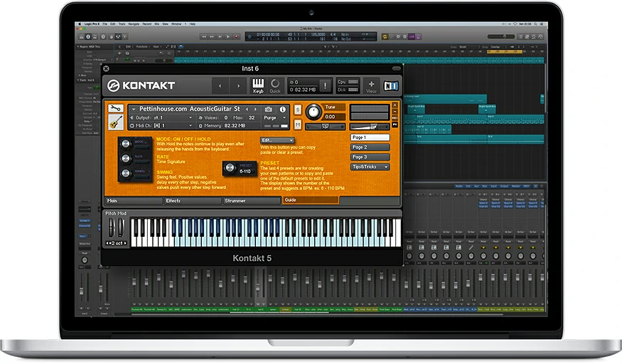Viewport: 622px width, 364px height.
Task: Select next instrument arrow beside AcousticGuitar name
Action: [255, 109]
